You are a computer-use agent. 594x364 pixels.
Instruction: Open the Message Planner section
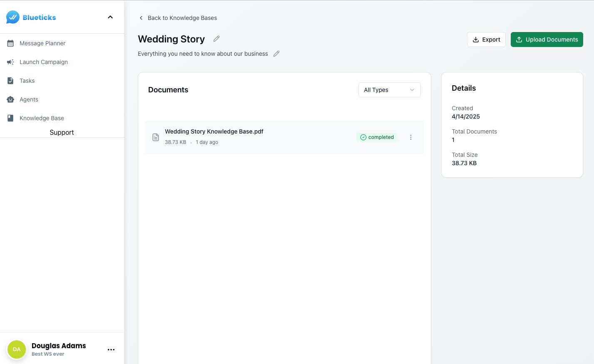click(x=42, y=43)
